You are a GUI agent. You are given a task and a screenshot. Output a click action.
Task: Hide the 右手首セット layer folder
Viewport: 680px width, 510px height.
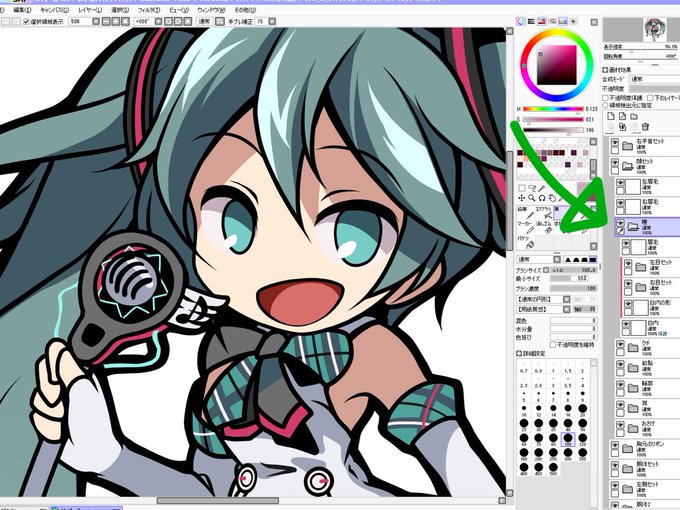[x=615, y=142]
